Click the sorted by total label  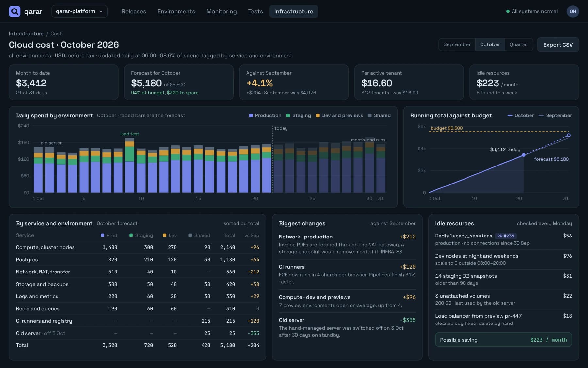[241, 223]
